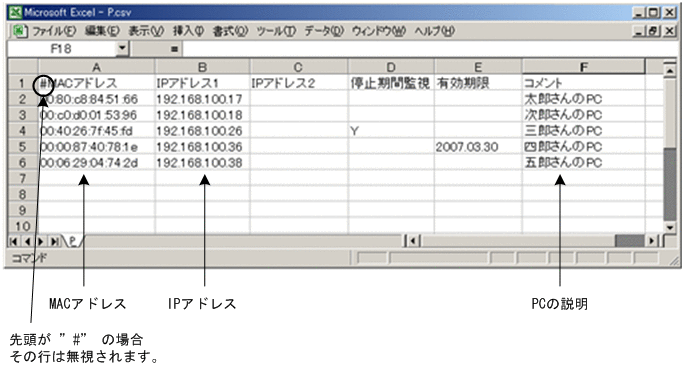
Task: Select column C header
Action: tap(298, 67)
